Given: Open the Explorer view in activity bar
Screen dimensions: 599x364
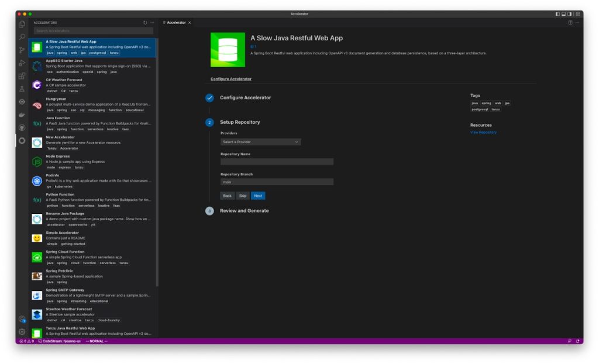Looking at the screenshot, I should coord(22,25).
